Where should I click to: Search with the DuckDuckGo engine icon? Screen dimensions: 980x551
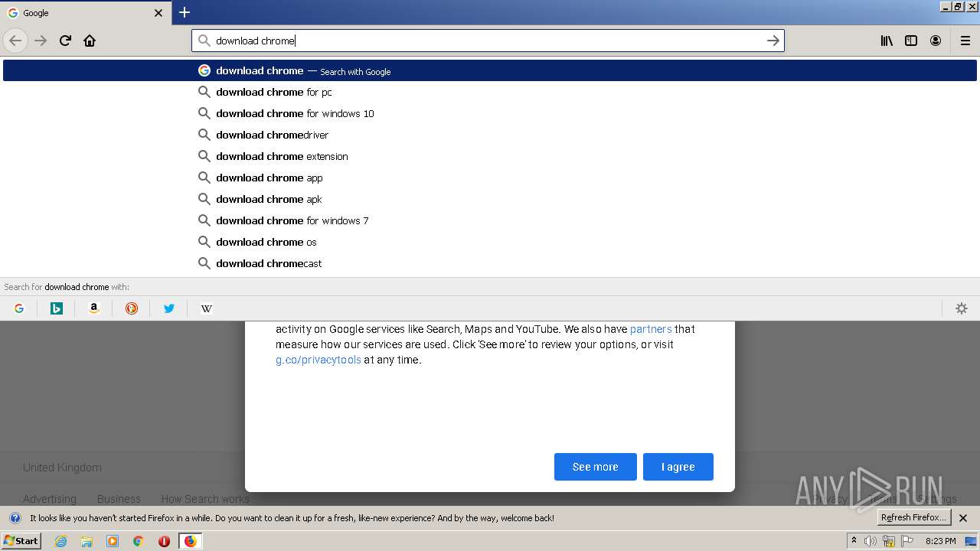(132, 308)
